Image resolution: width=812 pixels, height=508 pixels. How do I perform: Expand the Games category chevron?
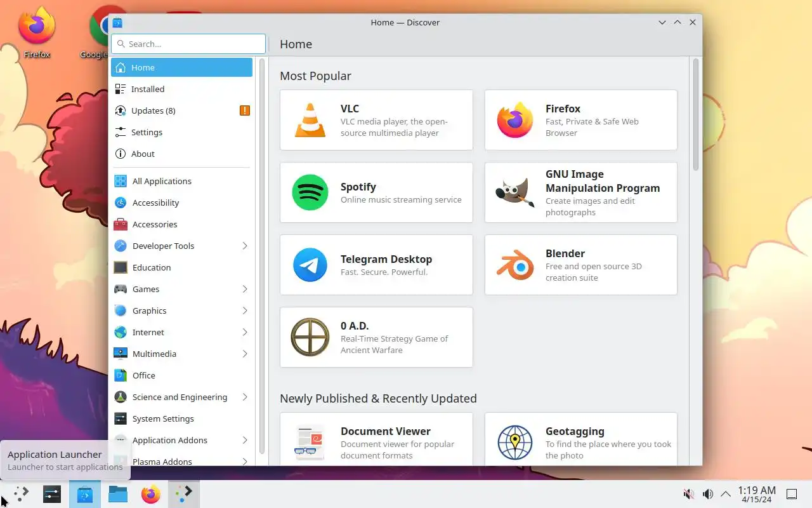[245, 289]
